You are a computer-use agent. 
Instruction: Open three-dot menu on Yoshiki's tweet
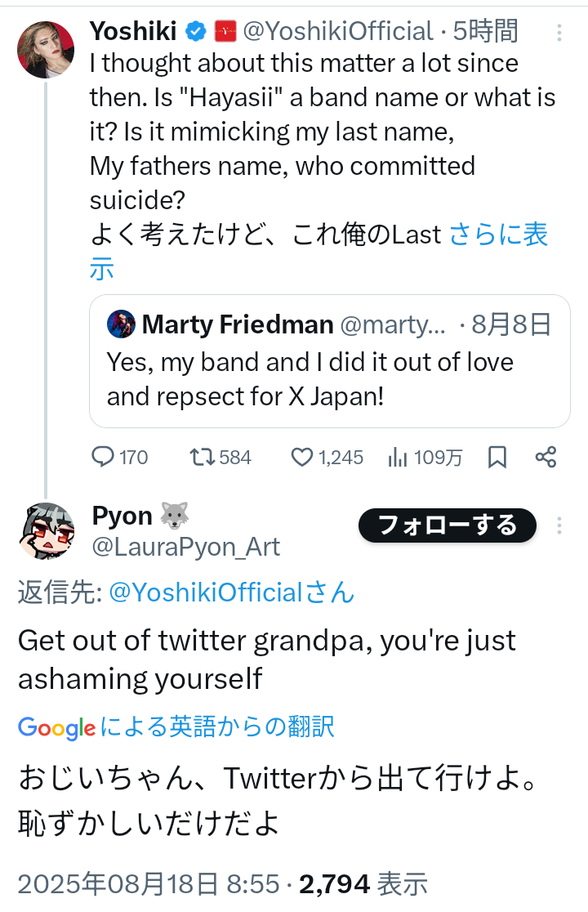tap(559, 33)
